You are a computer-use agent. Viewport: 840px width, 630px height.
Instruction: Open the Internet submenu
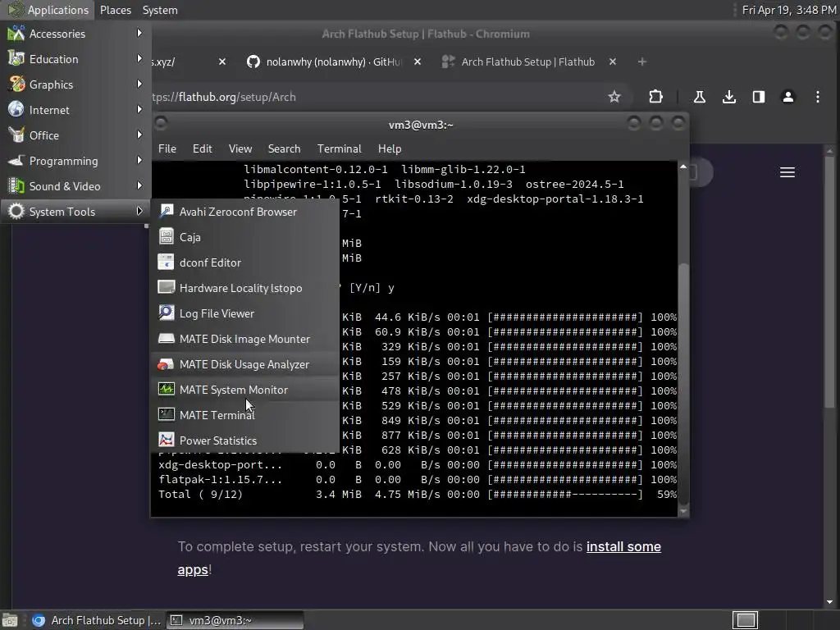coord(75,110)
